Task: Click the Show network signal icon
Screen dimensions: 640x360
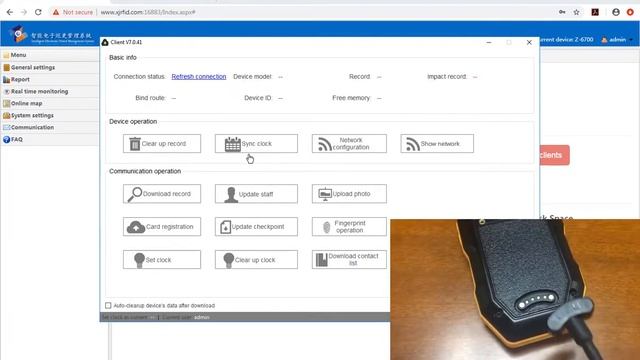Action: (413, 144)
